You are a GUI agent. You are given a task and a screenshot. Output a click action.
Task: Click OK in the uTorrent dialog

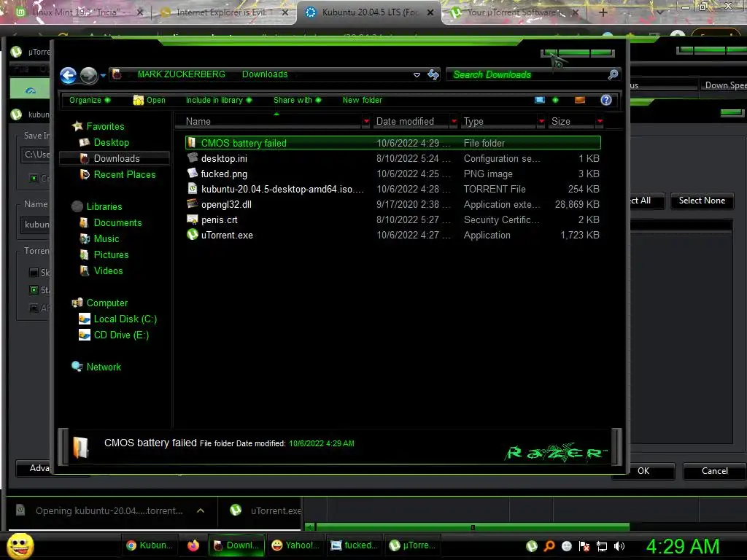[643, 471]
